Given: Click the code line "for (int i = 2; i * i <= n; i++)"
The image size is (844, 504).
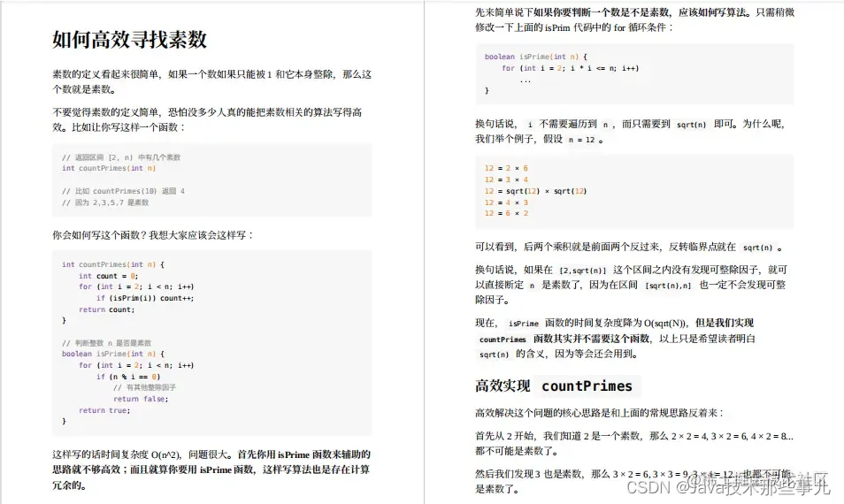Looking at the screenshot, I should (x=570, y=68).
